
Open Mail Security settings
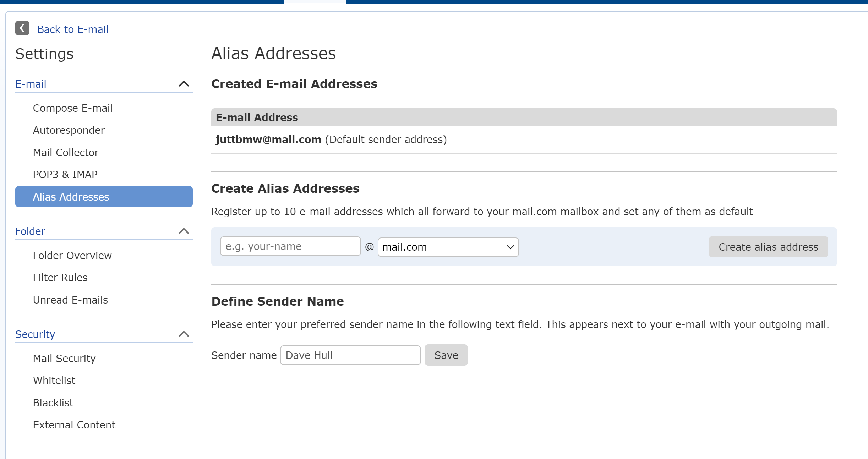tap(64, 359)
